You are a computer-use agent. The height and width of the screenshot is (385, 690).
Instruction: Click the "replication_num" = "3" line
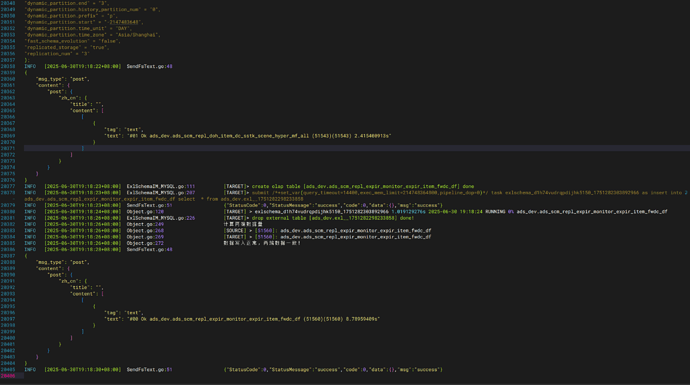[x=57, y=54]
